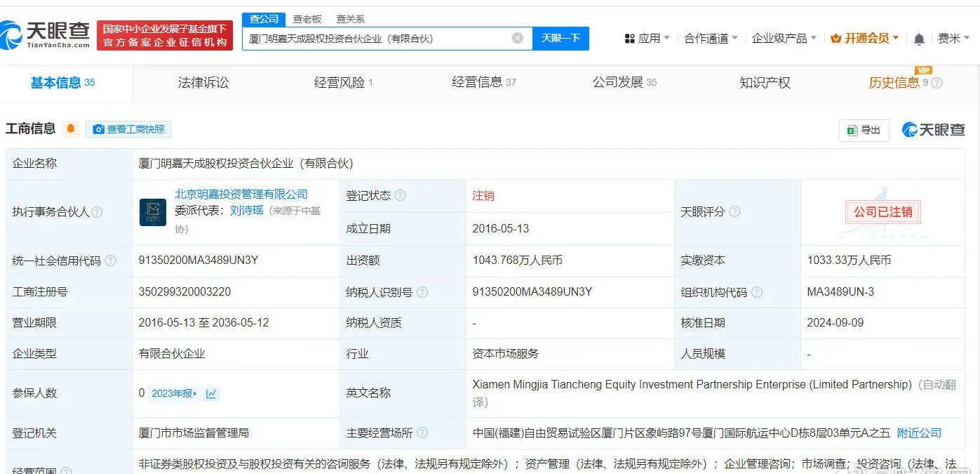
Task: Expand the 企业级产品 dropdown
Action: pyautogui.click(x=784, y=39)
